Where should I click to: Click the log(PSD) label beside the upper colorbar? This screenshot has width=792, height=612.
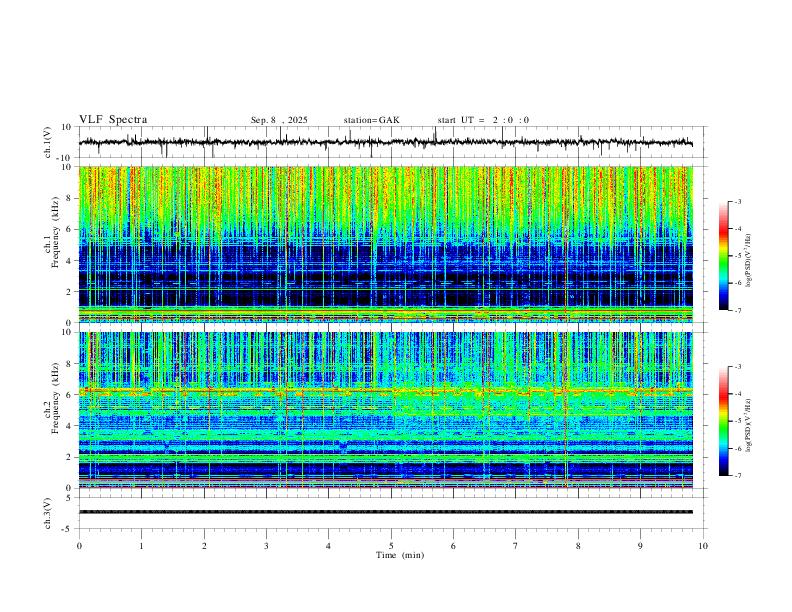(749, 260)
